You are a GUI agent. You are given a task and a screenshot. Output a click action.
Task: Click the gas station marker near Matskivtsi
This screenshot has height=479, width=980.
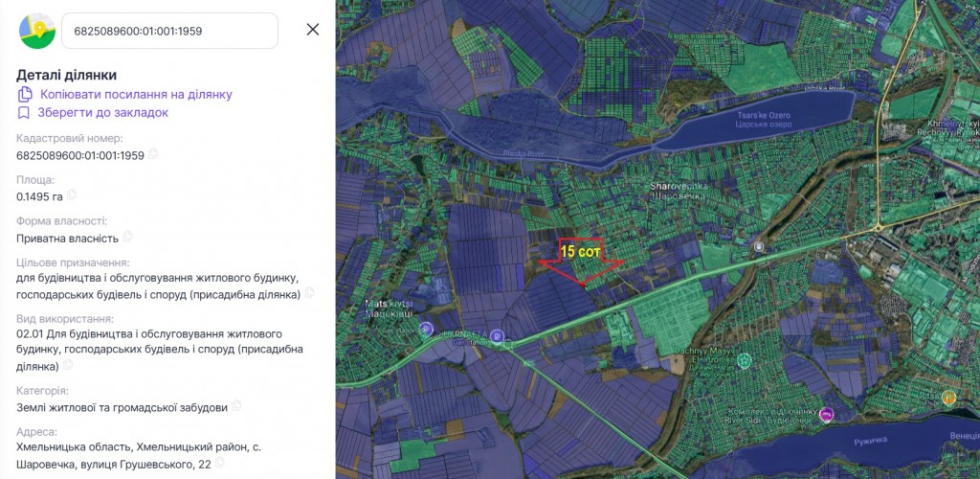pos(424,330)
